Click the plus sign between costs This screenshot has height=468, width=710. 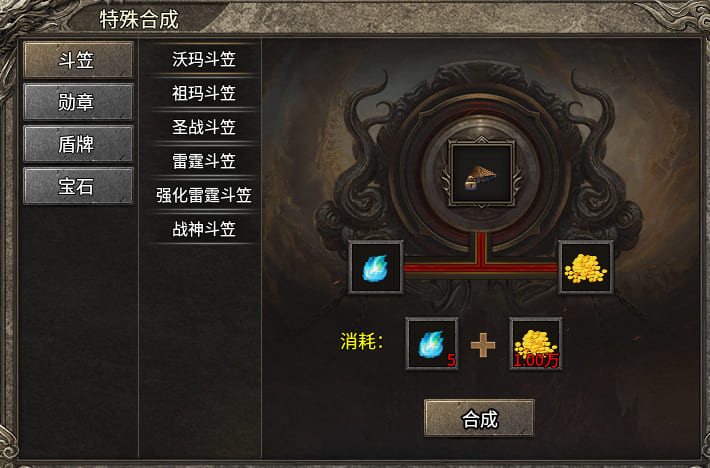483,345
